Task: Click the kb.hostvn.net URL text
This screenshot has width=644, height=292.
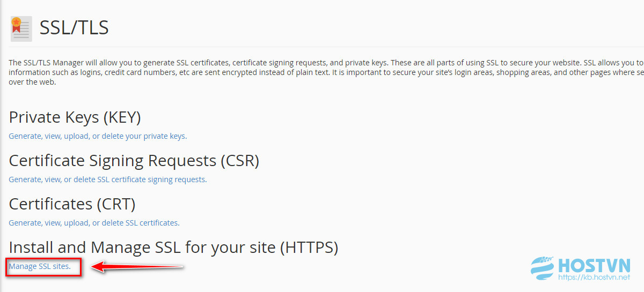Action: [x=594, y=278]
